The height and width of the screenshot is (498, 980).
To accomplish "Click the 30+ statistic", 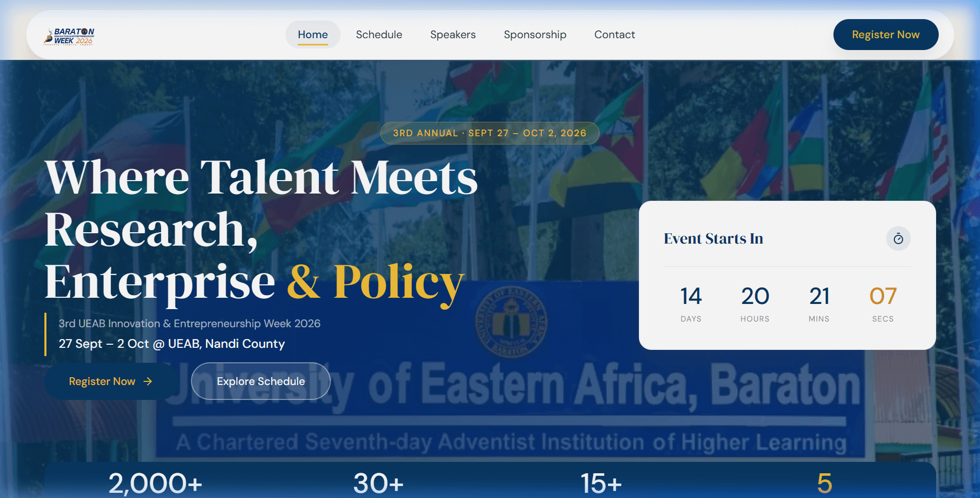I will click(378, 484).
